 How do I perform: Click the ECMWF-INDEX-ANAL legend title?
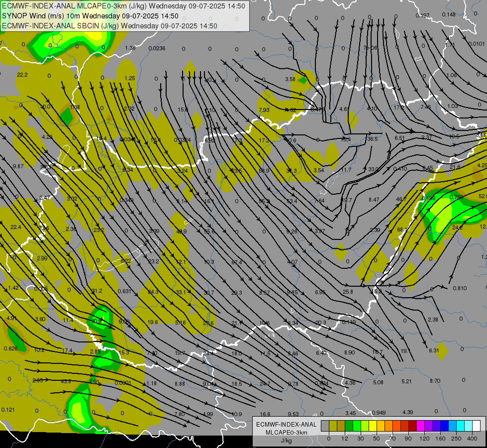click(287, 425)
